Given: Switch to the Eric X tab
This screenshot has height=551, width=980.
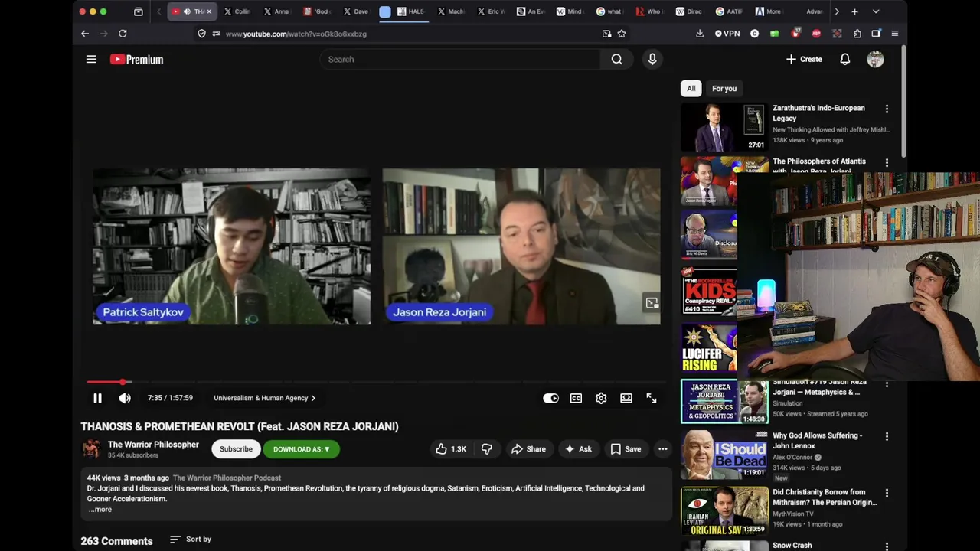Looking at the screenshot, I should 491,11.
